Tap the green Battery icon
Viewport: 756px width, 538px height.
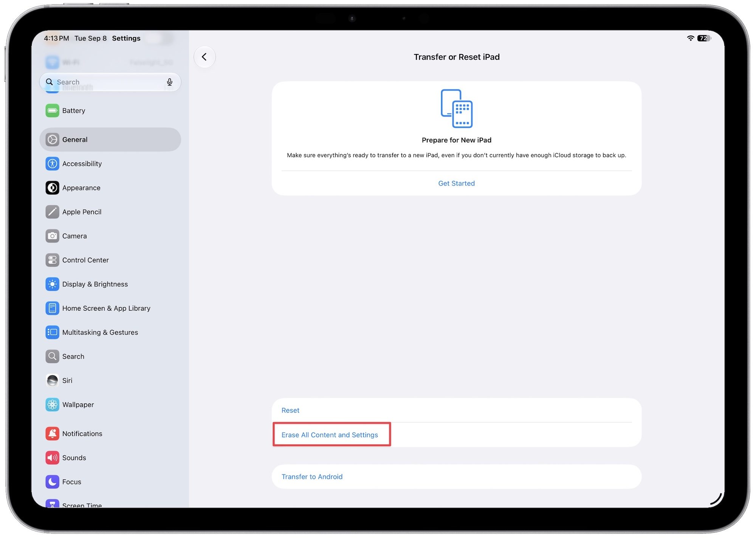click(52, 111)
